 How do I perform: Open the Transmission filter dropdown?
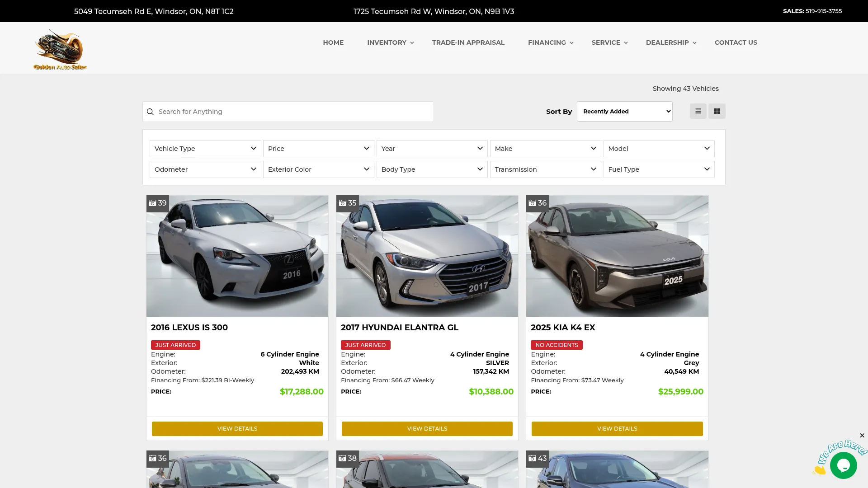pyautogui.click(x=546, y=169)
